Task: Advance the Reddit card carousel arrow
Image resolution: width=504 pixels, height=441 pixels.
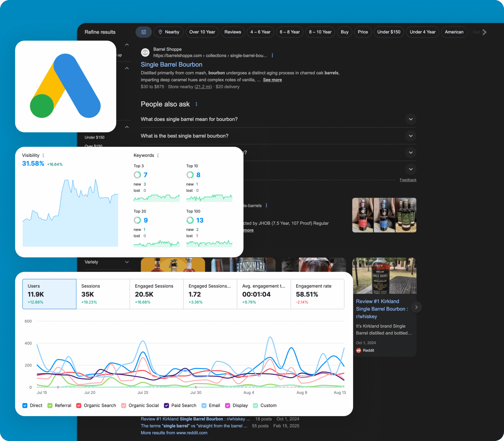Action: tap(416, 307)
